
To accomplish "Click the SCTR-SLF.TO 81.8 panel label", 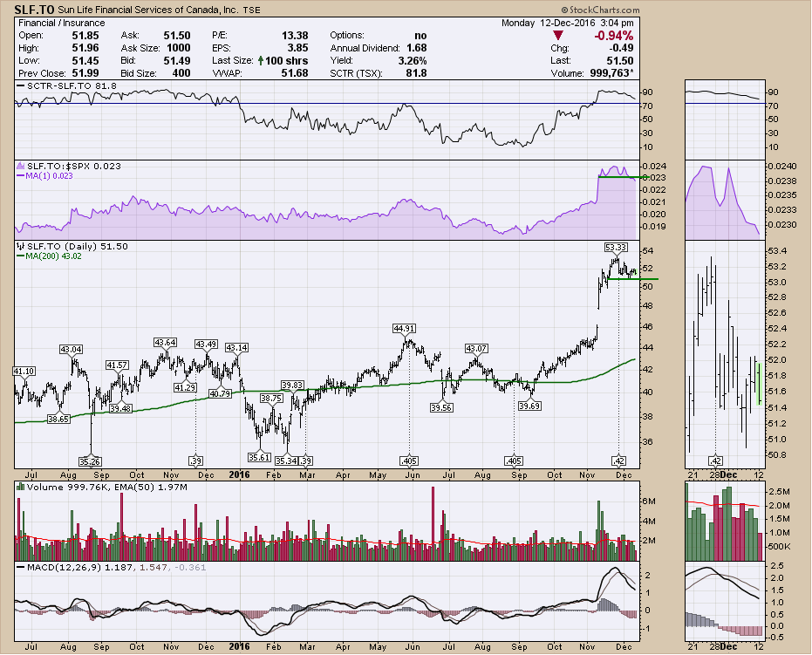I will pos(72,86).
